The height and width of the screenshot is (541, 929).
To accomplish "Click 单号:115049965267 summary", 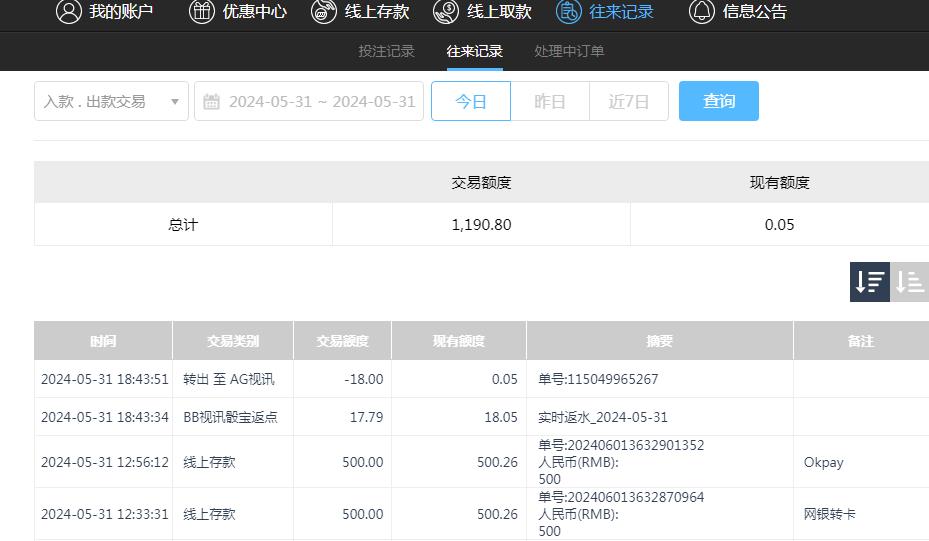I will (x=598, y=379).
